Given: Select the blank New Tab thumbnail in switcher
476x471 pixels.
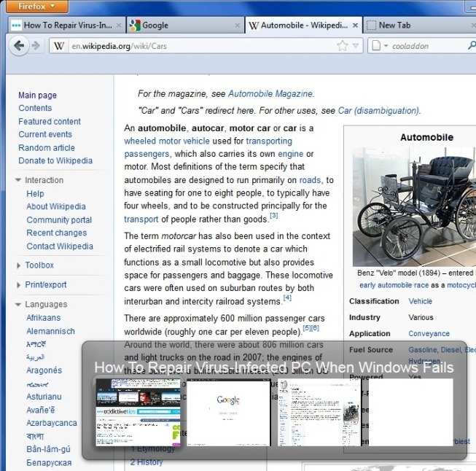Looking at the screenshot, I should pos(410,413).
